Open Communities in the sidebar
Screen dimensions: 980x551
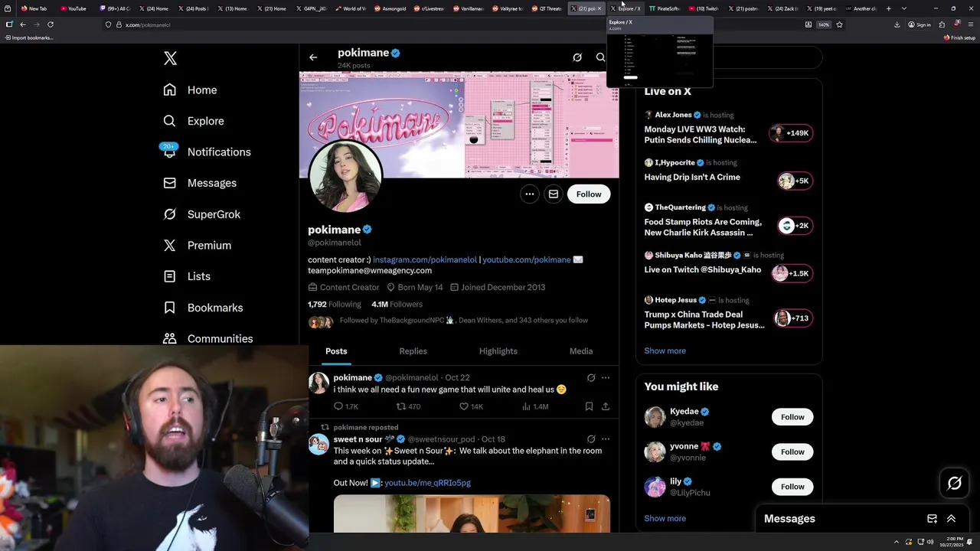click(208, 338)
